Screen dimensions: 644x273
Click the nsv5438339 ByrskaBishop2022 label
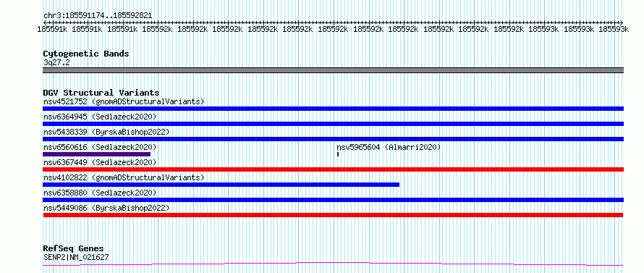click(106, 132)
